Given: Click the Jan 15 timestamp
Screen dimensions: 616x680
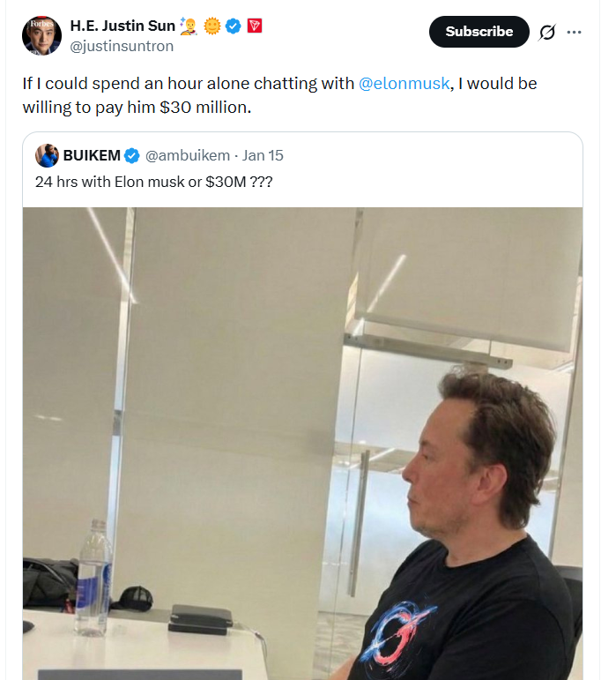Looking at the screenshot, I should pos(263,156).
